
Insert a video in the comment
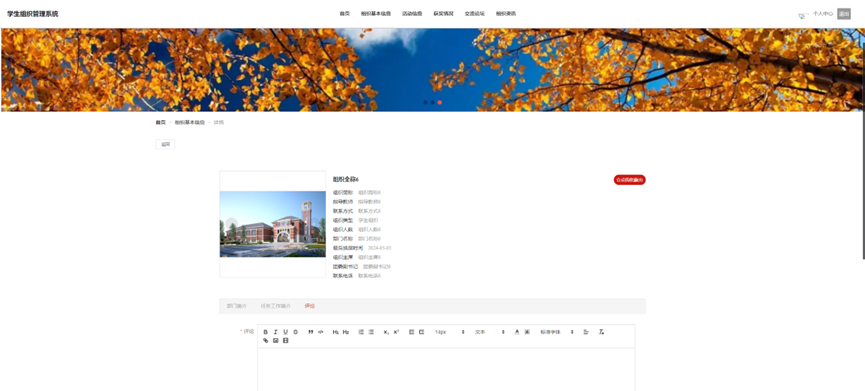pos(285,341)
